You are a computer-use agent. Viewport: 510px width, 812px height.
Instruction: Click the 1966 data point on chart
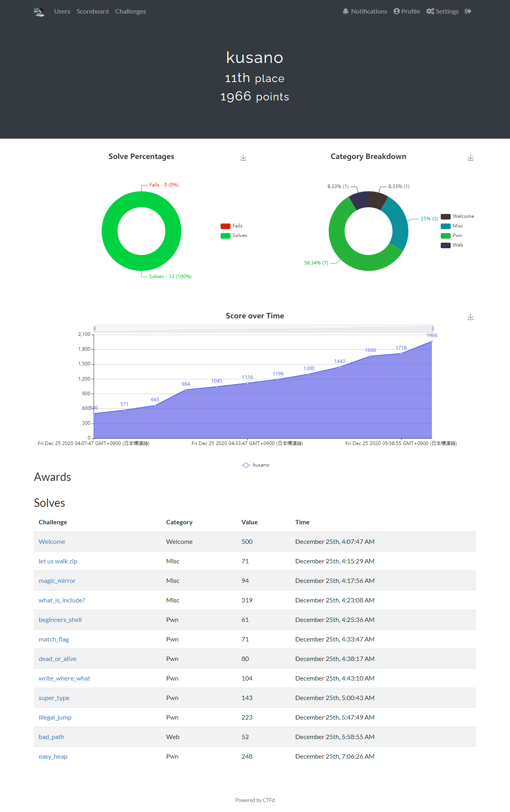(x=432, y=341)
